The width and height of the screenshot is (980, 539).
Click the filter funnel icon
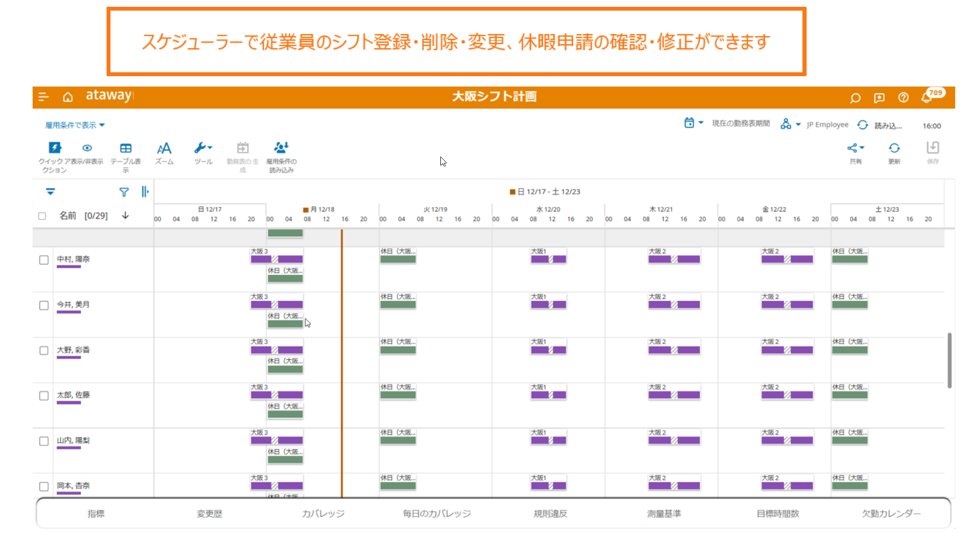[123, 192]
